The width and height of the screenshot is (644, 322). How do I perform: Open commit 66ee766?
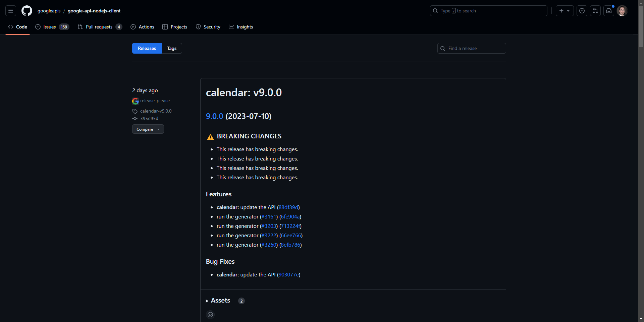tap(291, 235)
